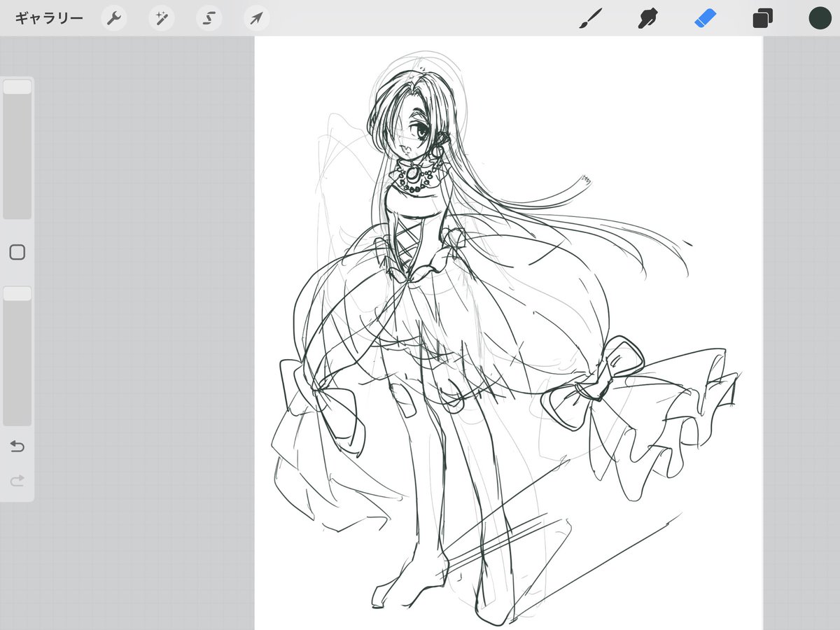Open the Adjustments magic wand menu
840x630 pixels.
[x=161, y=18]
